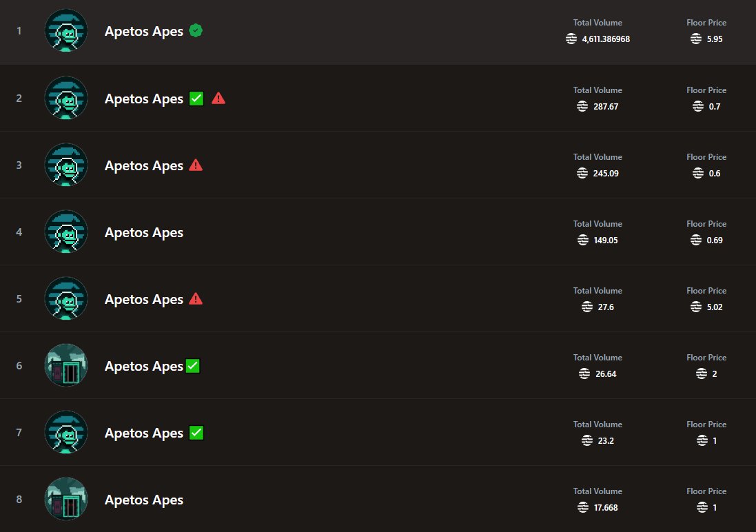Image resolution: width=756 pixels, height=532 pixels.
Task: Select the floor price value 2
Action: [715, 374]
